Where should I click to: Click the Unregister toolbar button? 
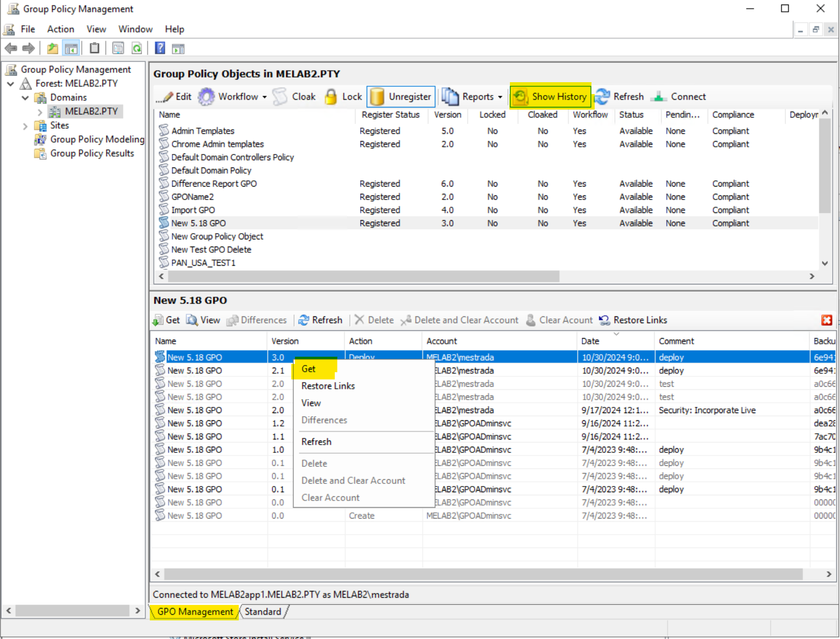click(401, 97)
